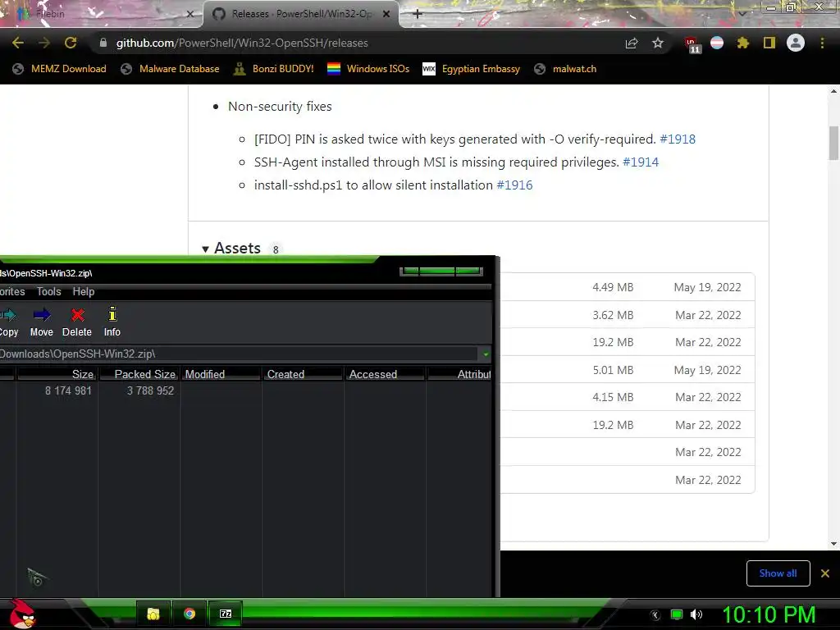The width and height of the screenshot is (840, 630).
Task: Open the Chrome three-dot menu
Action: [x=822, y=43]
